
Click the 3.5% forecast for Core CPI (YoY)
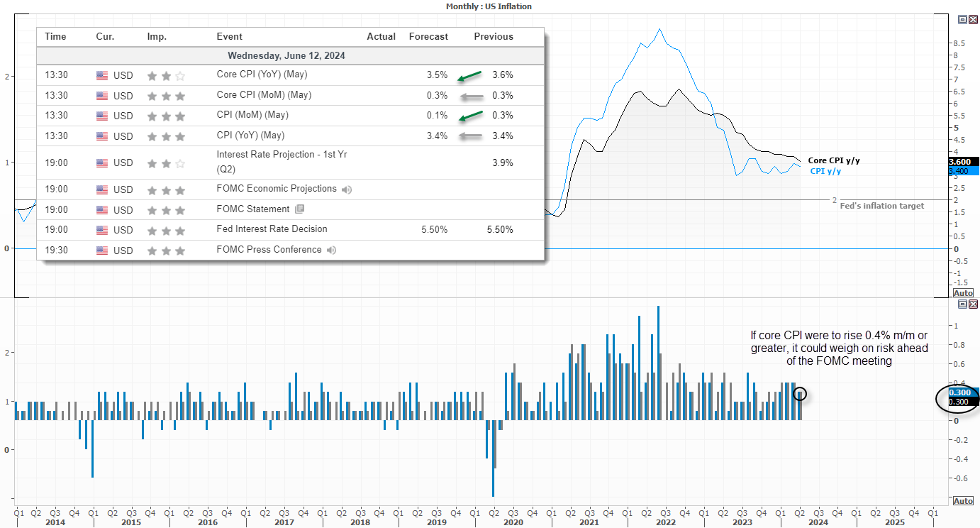coord(438,75)
